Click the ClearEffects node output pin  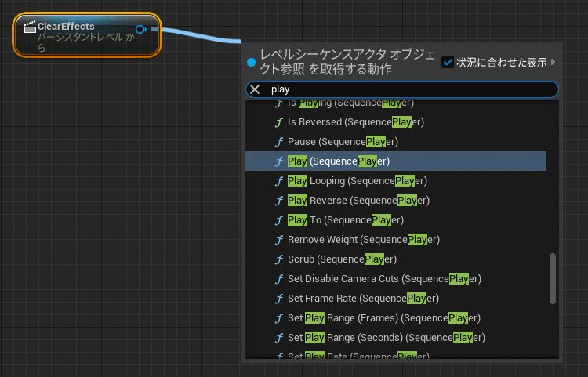tap(140, 29)
